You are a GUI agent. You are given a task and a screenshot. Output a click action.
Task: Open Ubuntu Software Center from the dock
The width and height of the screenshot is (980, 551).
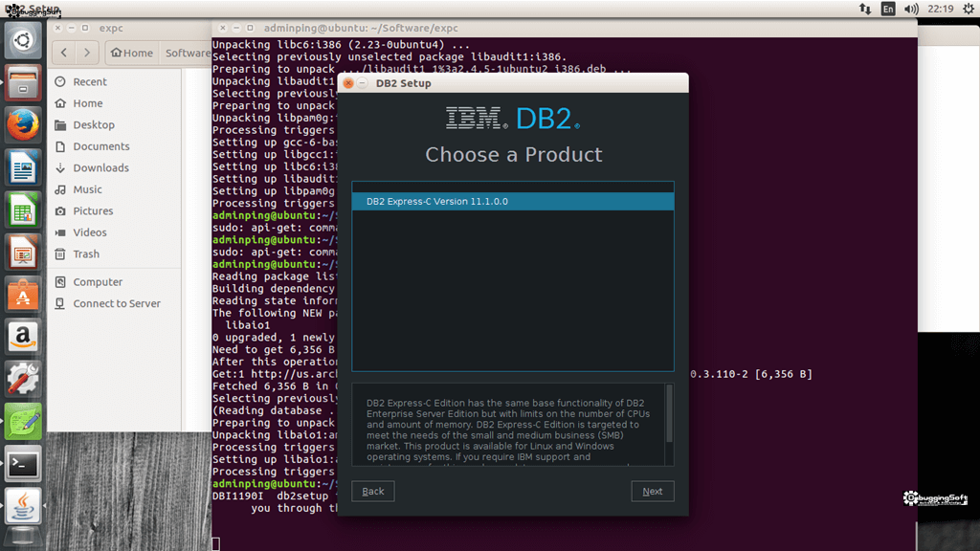[x=23, y=295]
